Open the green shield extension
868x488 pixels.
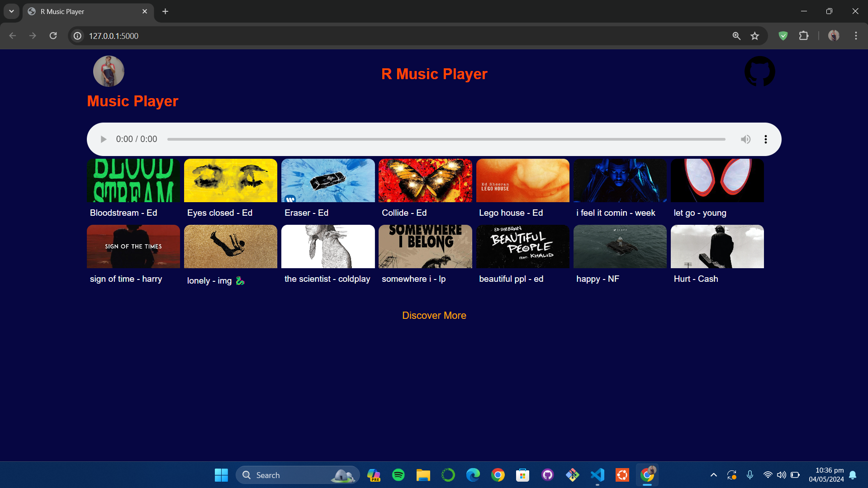pyautogui.click(x=783, y=36)
